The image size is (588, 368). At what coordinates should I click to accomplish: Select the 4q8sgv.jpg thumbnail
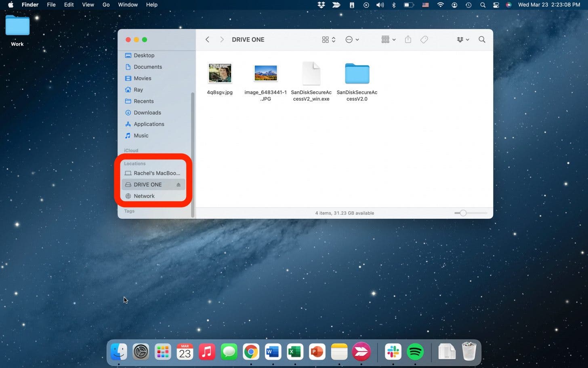[220, 74]
